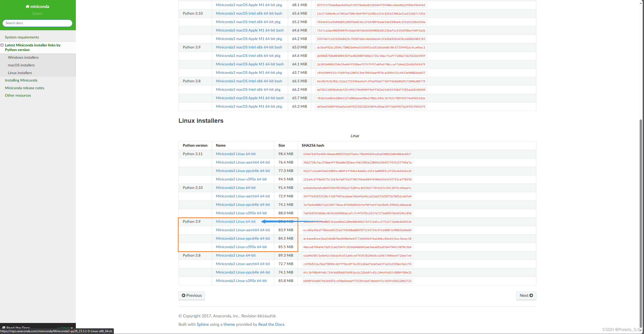Viewport: 644px width, 334px height.
Task: Download Python 3.8 Miniconda3 Linux-ppc64le 64-bit
Action: [243, 272]
